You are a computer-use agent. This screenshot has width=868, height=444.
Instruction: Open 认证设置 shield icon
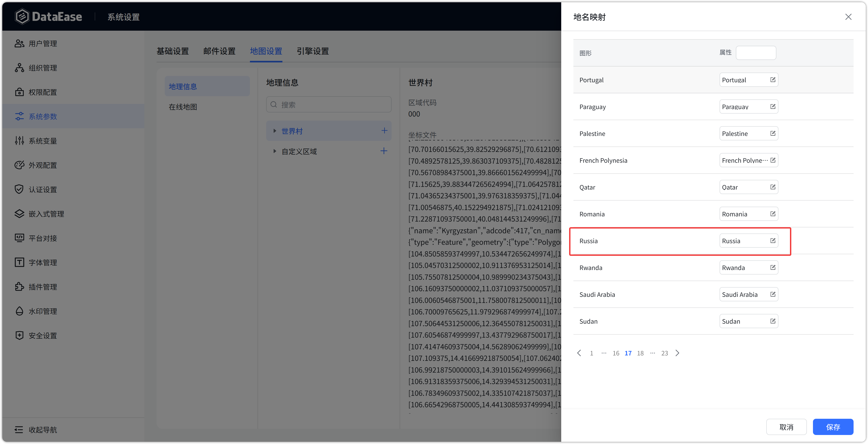click(19, 189)
